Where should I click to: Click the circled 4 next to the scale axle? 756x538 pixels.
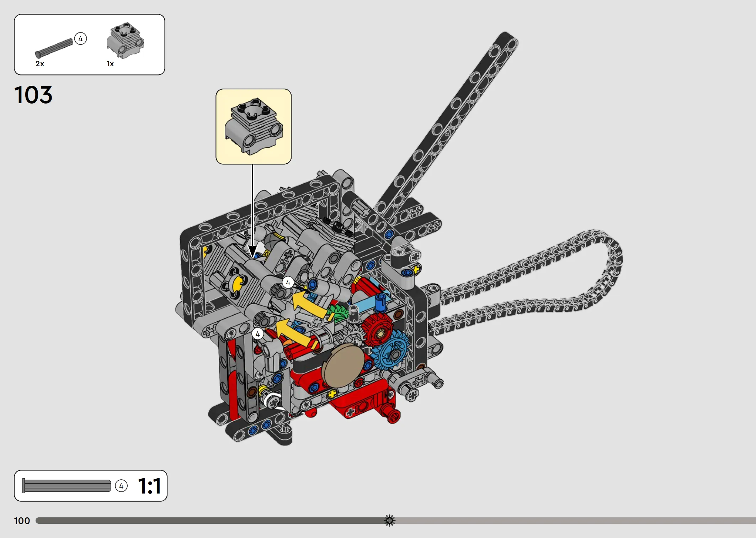[x=121, y=486]
